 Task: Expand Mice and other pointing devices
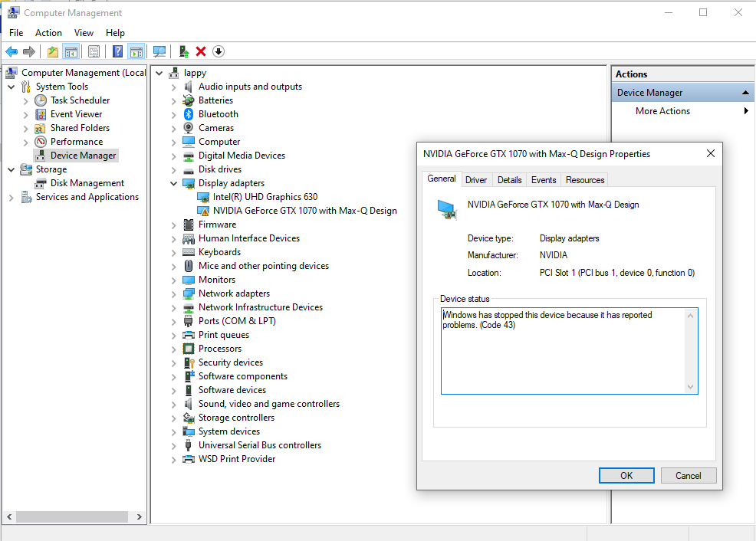click(x=173, y=267)
